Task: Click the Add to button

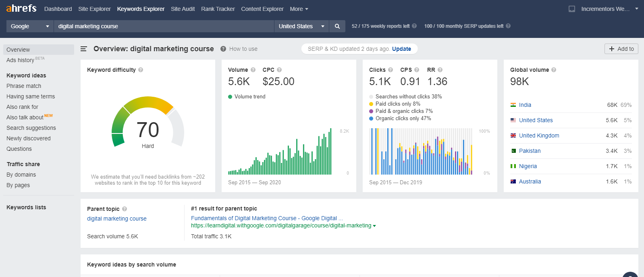Action: click(x=621, y=49)
